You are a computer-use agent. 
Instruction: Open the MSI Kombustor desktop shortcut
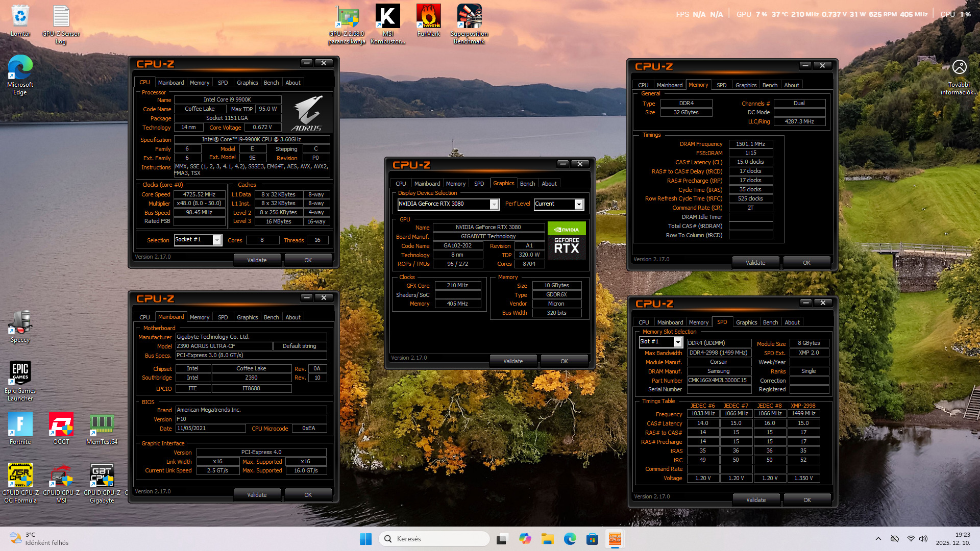(387, 18)
